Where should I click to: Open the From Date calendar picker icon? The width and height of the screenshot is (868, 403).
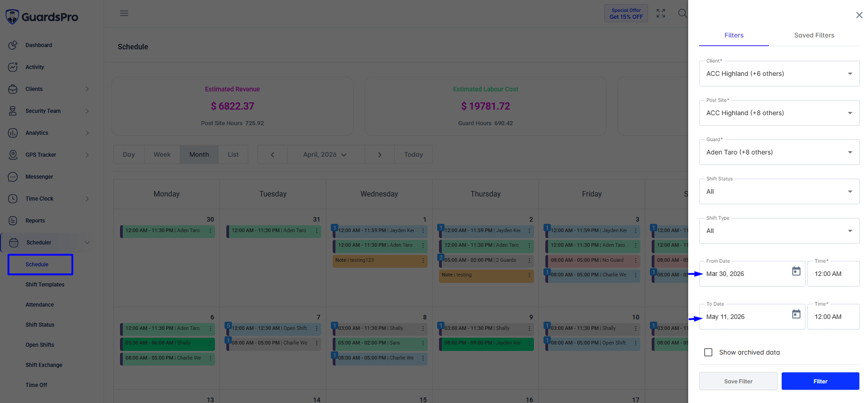click(796, 271)
